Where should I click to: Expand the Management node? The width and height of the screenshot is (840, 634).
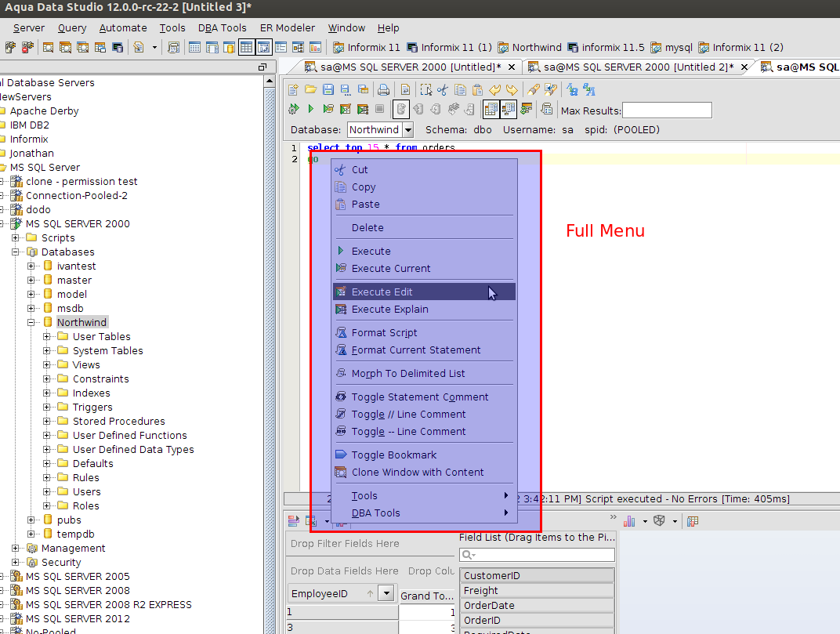[x=16, y=549]
